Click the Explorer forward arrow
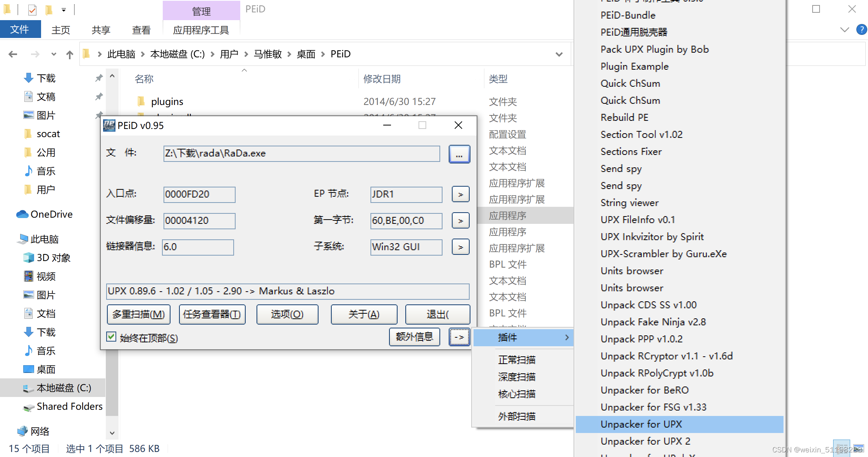The width and height of the screenshot is (868, 457). (35, 54)
